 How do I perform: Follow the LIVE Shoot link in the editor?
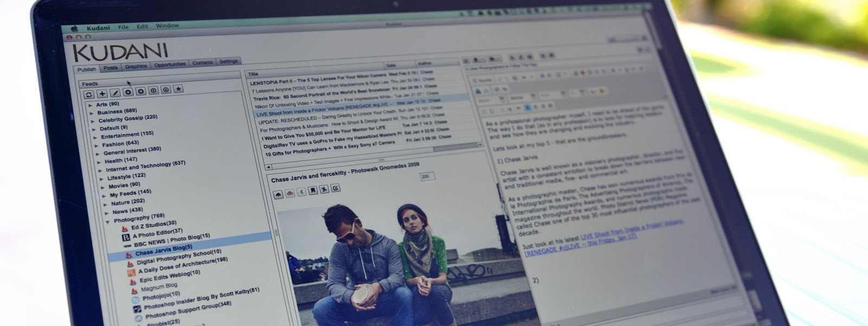[x=604, y=238]
